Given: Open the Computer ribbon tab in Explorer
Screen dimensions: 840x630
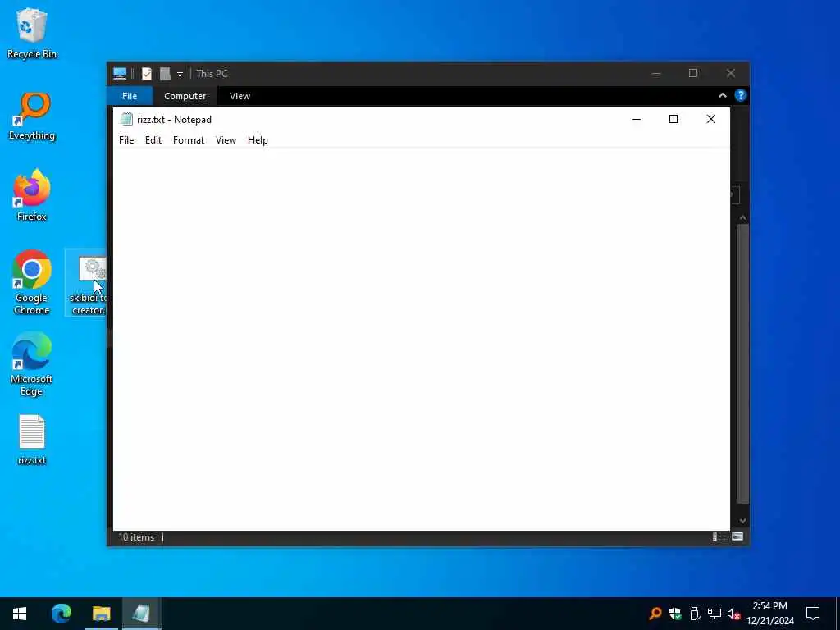Looking at the screenshot, I should [185, 96].
